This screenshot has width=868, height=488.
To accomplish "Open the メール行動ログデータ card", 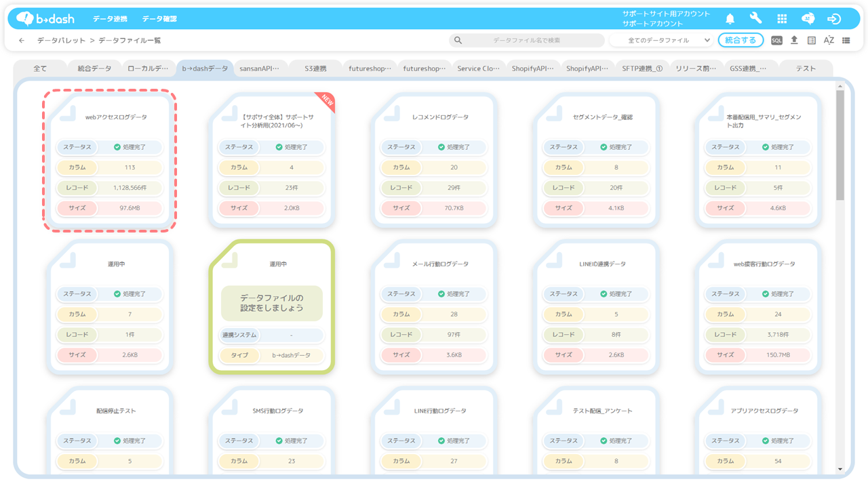I will pos(434,306).
